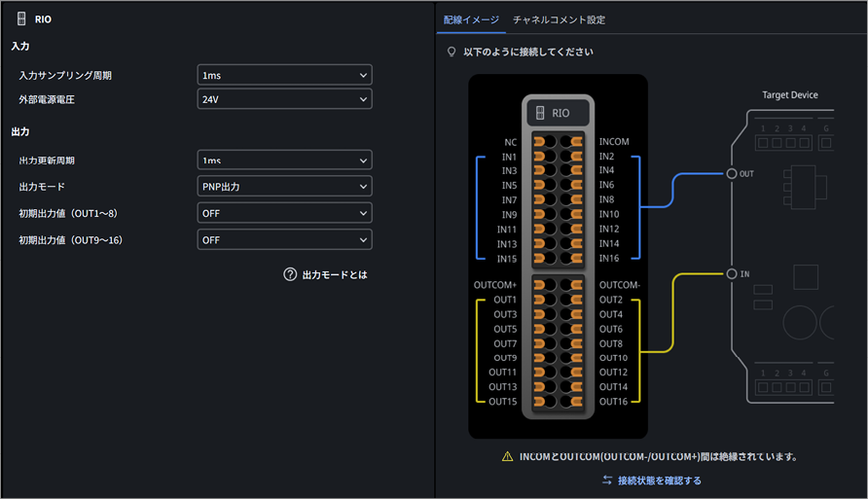Open the 入力サンプリング周期 dropdown
The image size is (868, 499).
click(x=284, y=75)
